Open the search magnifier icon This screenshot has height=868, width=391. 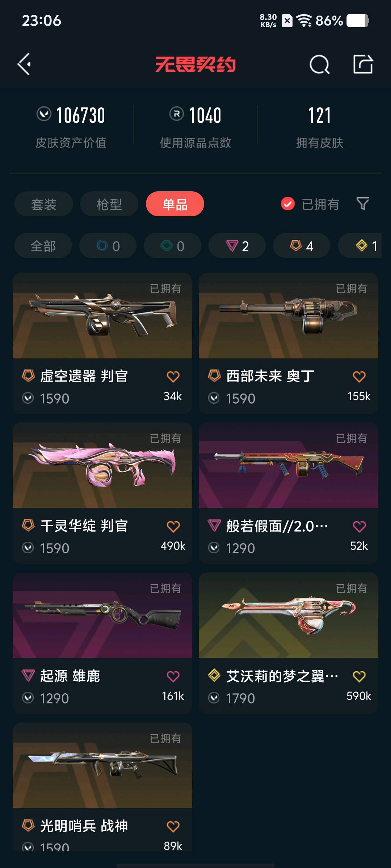pyautogui.click(x=320, y=65)
